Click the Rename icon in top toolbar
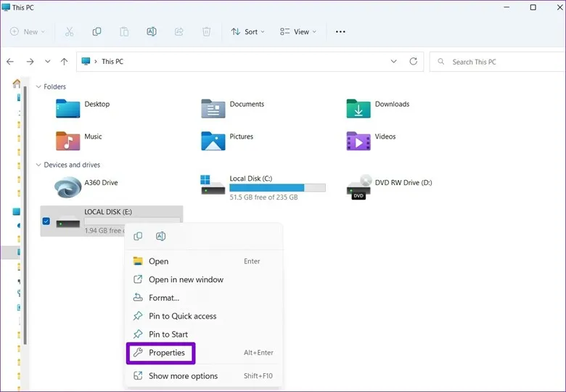The width and height of the screenshot is (566, 392). point(152,32)
